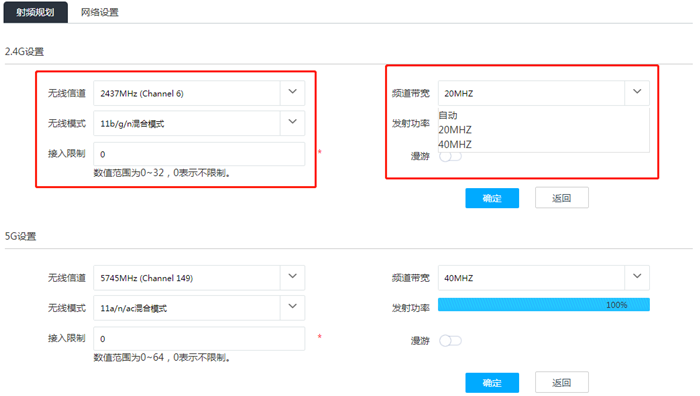The image size is (700, 396).
Task: Pick the 40MHZ option in open list
Action: (x=455, y=145)
